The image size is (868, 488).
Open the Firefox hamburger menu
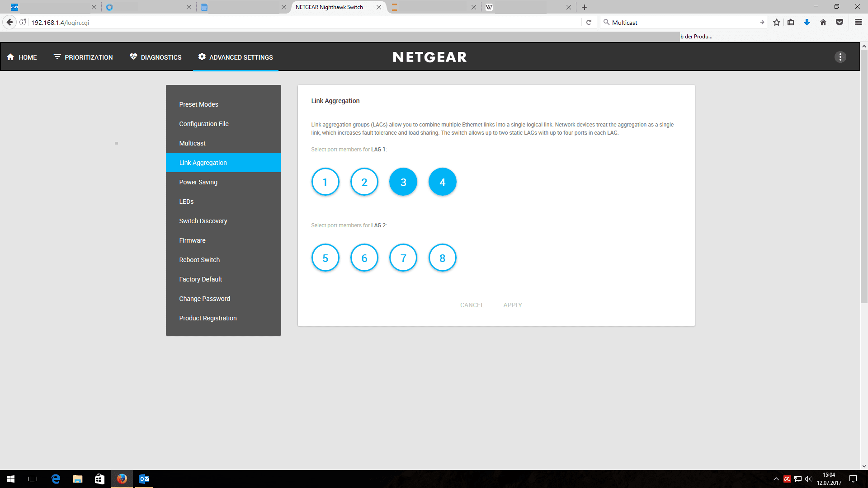(x=858, y=22)
